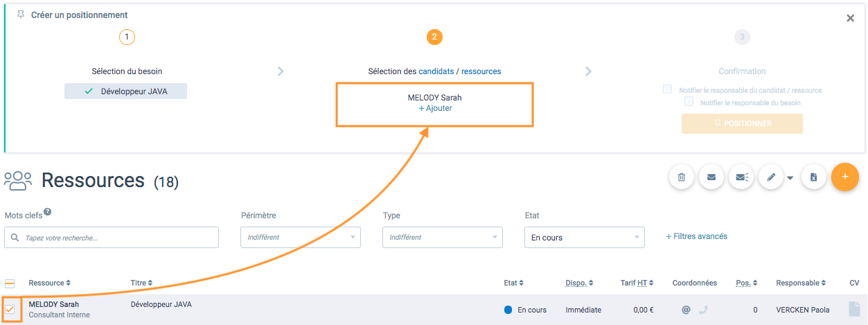The image size is (868, 325).
Task: Click the phone icon for MELODY Sarah
Action: (x=704, y=310)
